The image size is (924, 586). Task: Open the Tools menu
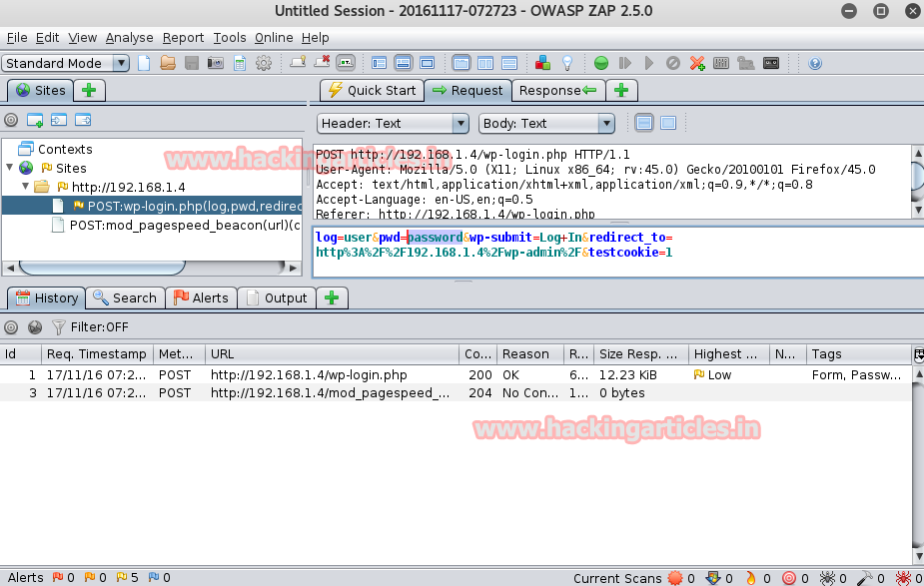click(x=229, y=38)
